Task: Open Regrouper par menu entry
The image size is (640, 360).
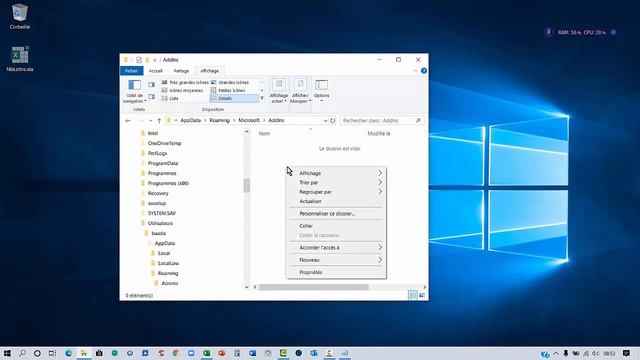Action: click(336, 192)
